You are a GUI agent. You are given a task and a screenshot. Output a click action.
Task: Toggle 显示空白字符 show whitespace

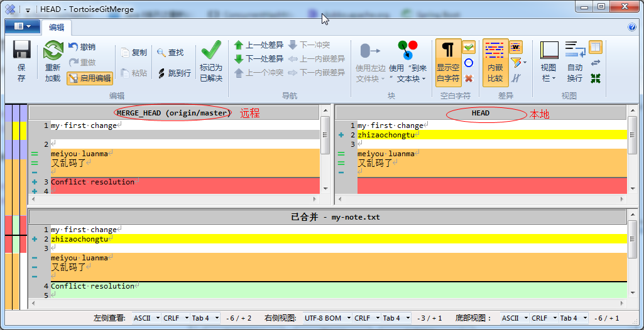point(448,63)
